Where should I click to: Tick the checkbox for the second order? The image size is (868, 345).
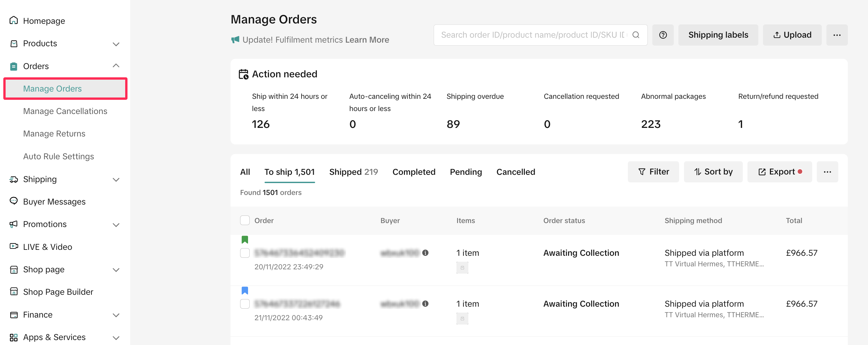click(245, 304)
